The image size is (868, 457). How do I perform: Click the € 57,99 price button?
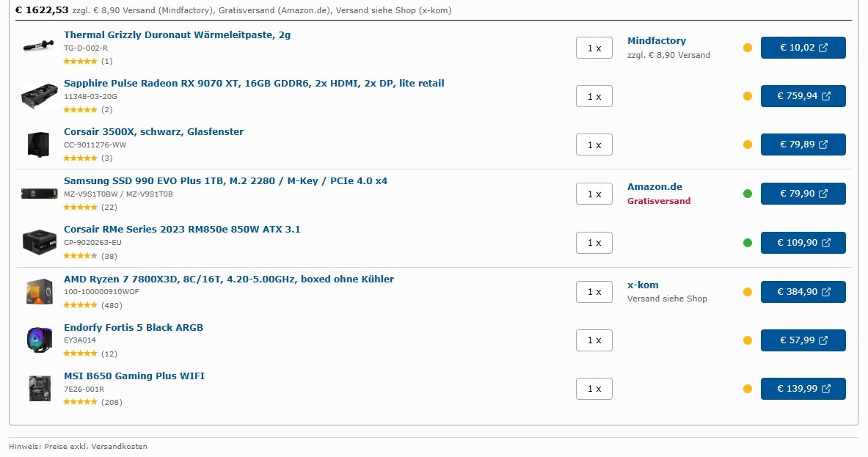coord(803,340)
